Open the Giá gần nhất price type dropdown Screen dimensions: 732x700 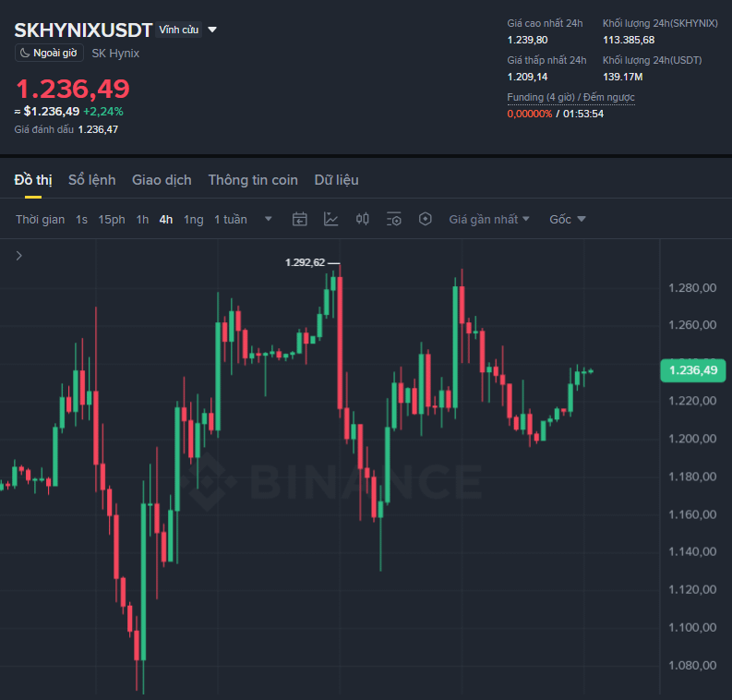click(489, 220)
